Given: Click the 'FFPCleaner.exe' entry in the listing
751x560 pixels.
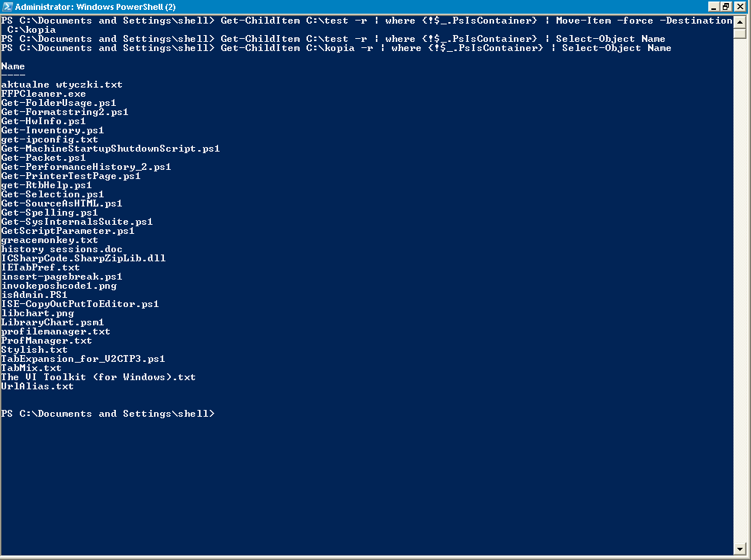Looking at the screenshot, I should 43,94.
